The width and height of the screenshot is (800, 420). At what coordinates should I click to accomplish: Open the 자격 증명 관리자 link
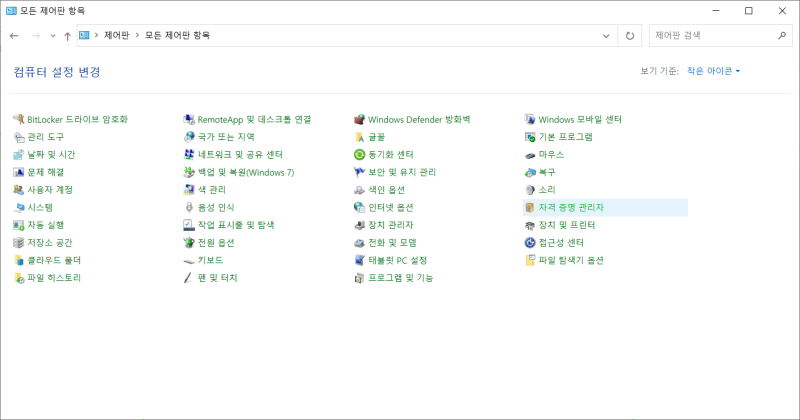coord(571,208)
